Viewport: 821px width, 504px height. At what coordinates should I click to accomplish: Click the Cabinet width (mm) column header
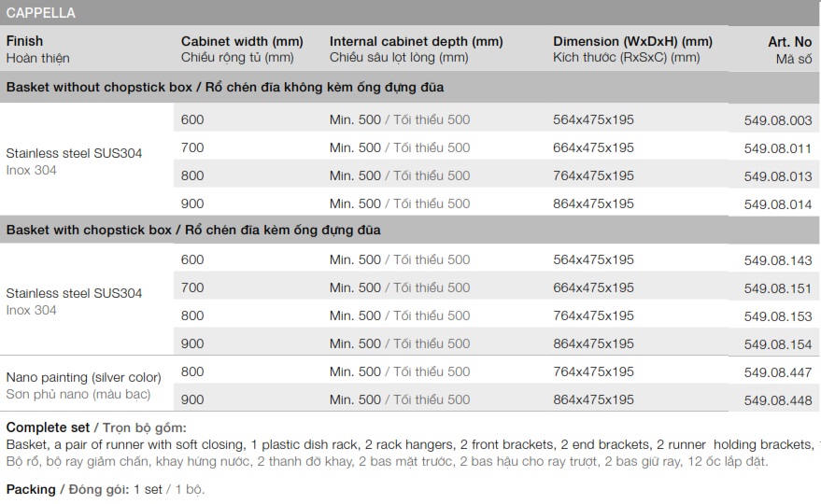coord(242,41)
